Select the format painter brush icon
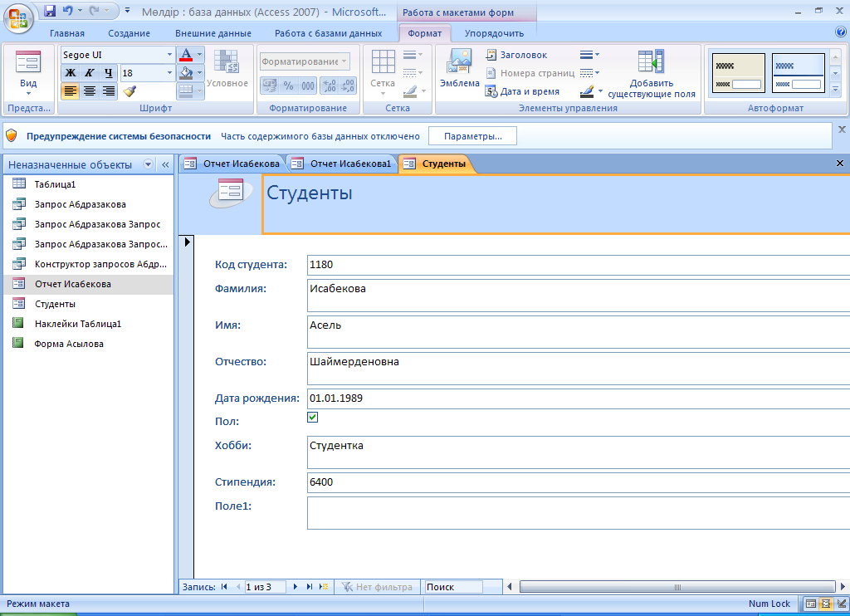This screenshot has height=616, width=850. click(x=129, y=91)
